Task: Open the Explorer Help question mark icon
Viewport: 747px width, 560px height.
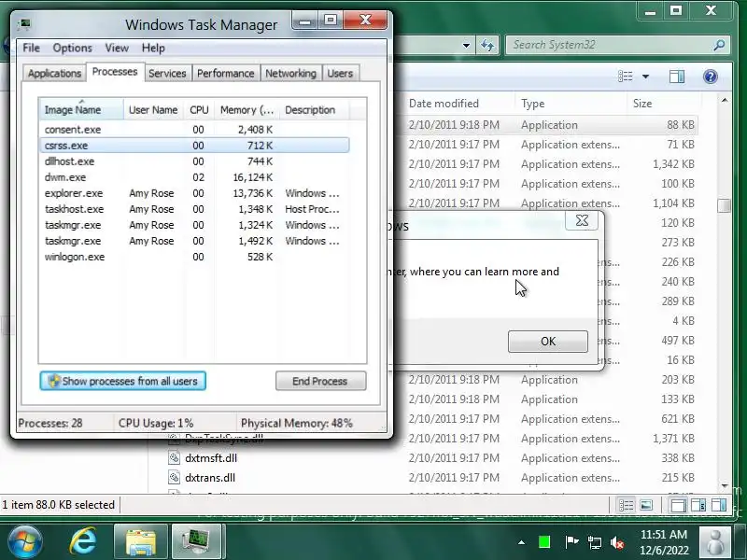Action: click(x=710, y=77)
